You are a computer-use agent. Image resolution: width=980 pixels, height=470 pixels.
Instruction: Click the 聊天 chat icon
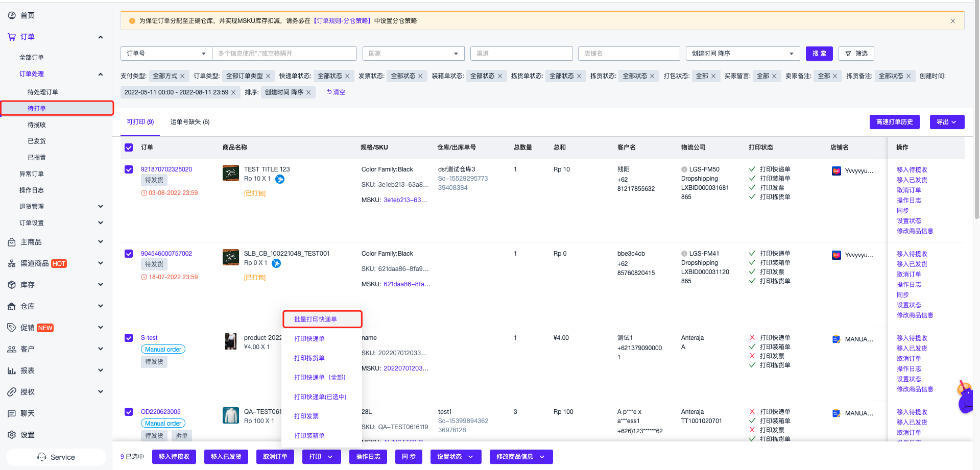click(12, 413)
